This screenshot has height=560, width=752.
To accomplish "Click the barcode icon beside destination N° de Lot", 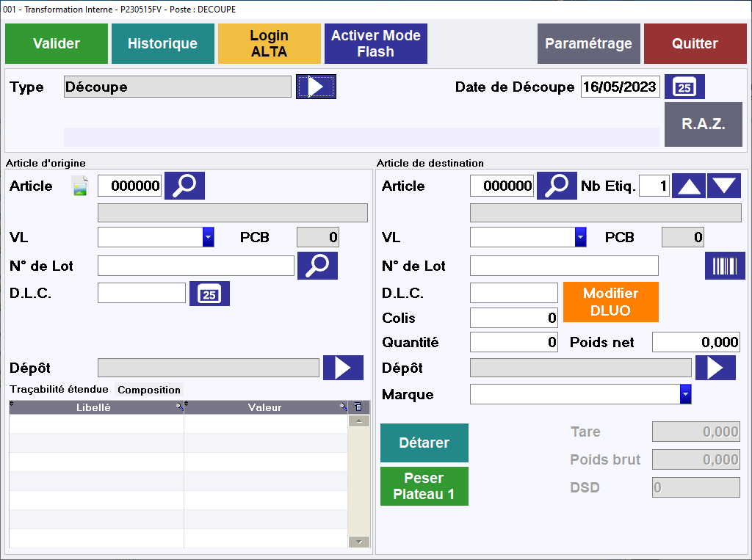I will click(x=725, y=266).
